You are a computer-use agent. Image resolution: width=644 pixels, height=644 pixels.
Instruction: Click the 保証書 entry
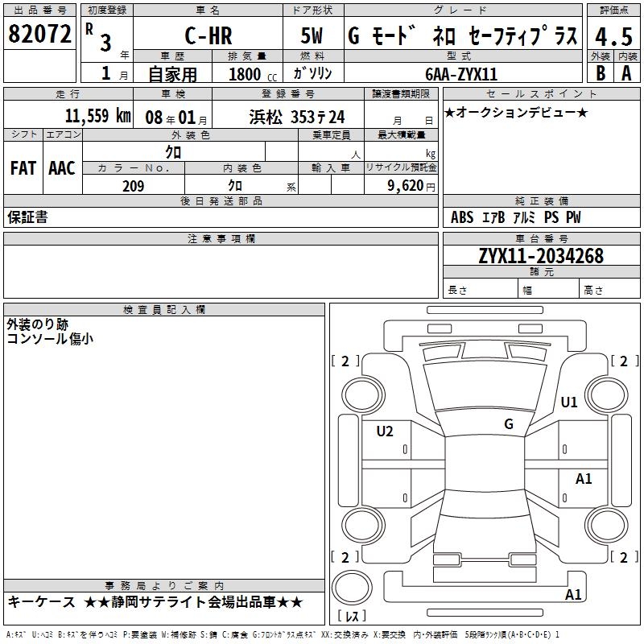pos(27,217)
